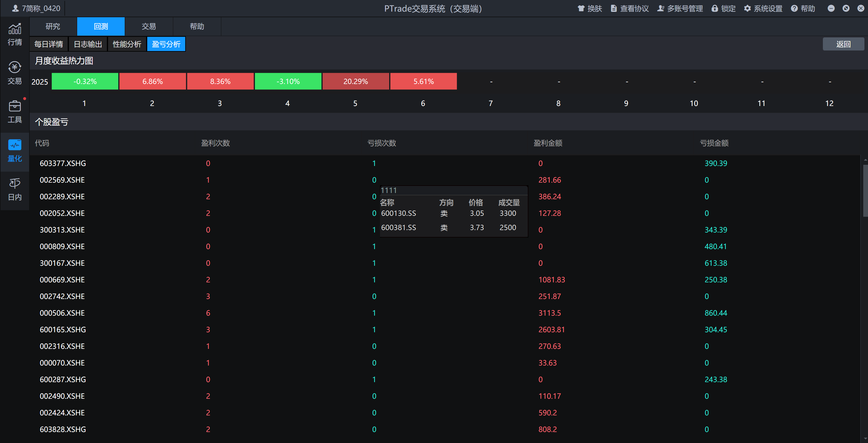Switch to the 交易 top tab
The width and height of the screenshot is (868, 443).
click(x=149, y=26)
